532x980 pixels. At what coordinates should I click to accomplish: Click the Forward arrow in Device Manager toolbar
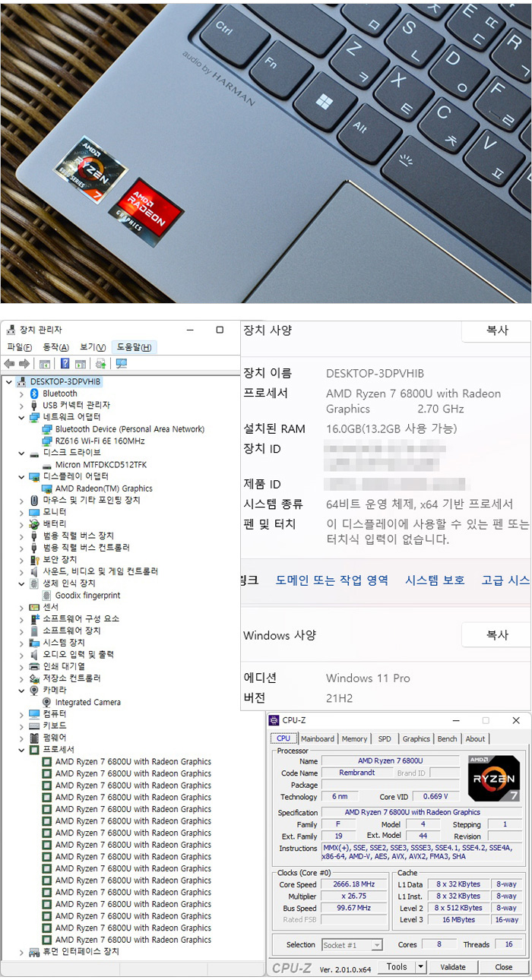(24, 364)
